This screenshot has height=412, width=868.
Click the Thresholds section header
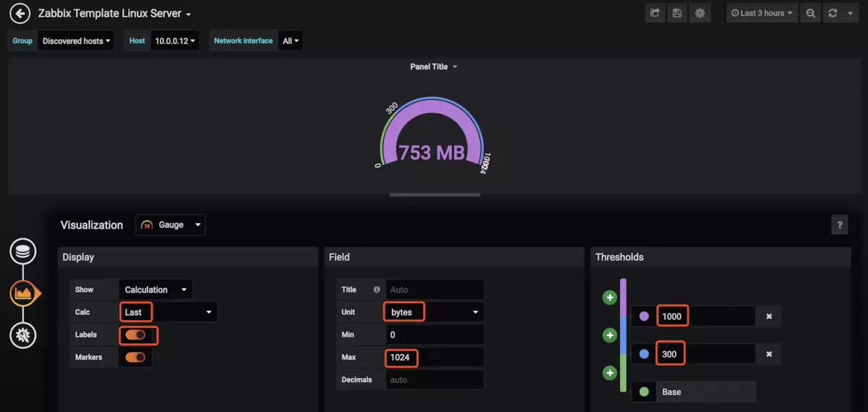point(720,257)
